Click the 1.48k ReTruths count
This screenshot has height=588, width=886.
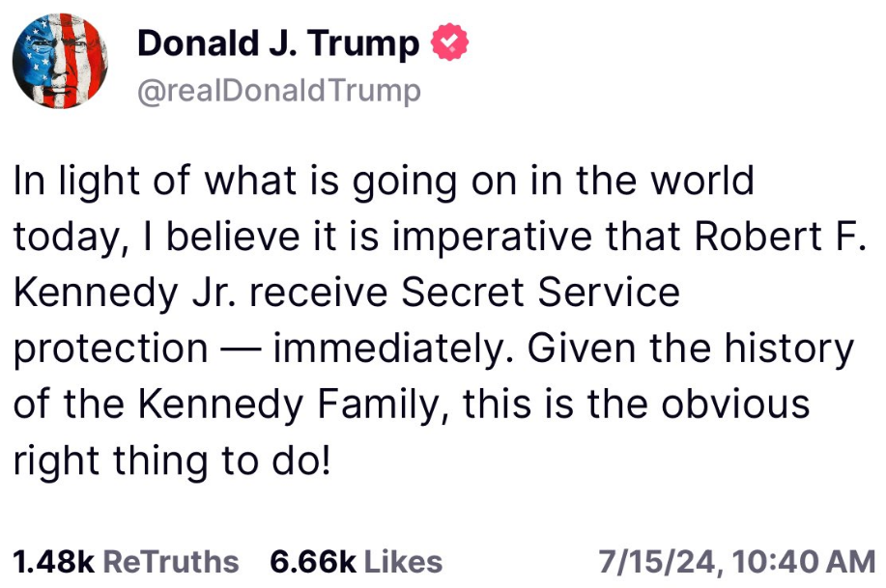(x=54, y=561)
